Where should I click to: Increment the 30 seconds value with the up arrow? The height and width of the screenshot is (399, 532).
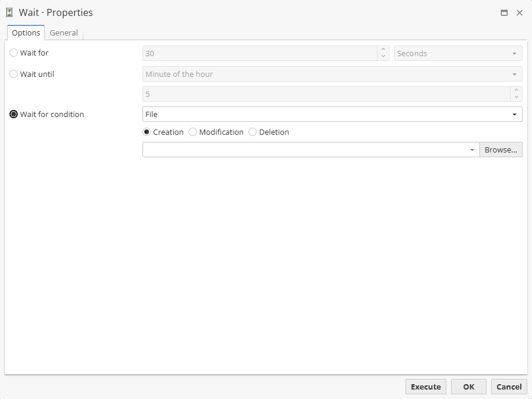[x=383, y=50]
